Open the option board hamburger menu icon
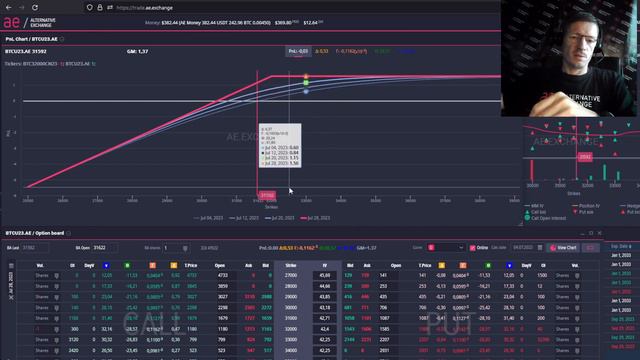 coord(11,266)
